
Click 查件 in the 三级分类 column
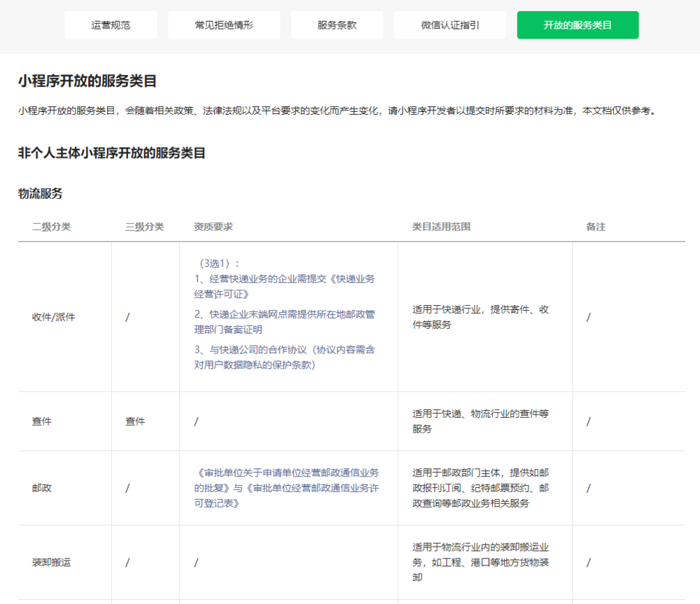tap(135, 421)
